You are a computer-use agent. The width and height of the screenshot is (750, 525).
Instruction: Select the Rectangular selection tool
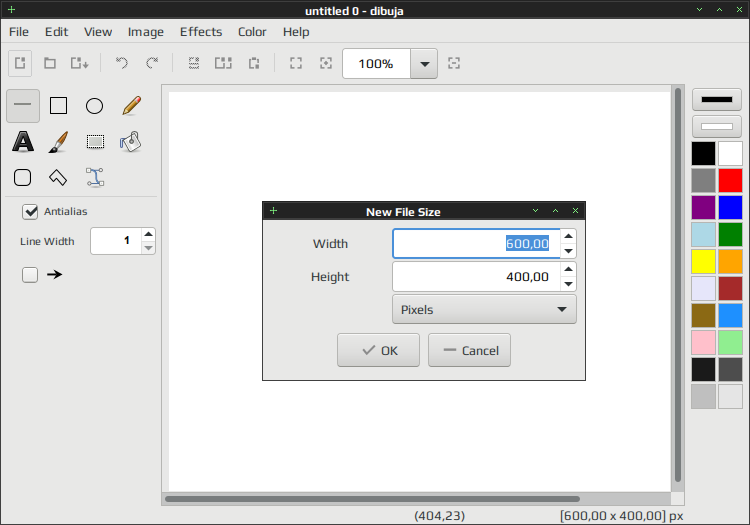[95, 142]
